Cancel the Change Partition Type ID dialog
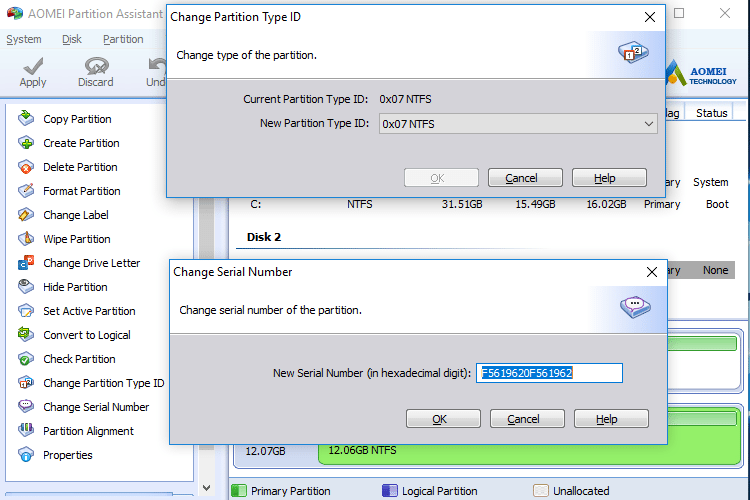Screen dimensions: 750x500 pos(525,178)
